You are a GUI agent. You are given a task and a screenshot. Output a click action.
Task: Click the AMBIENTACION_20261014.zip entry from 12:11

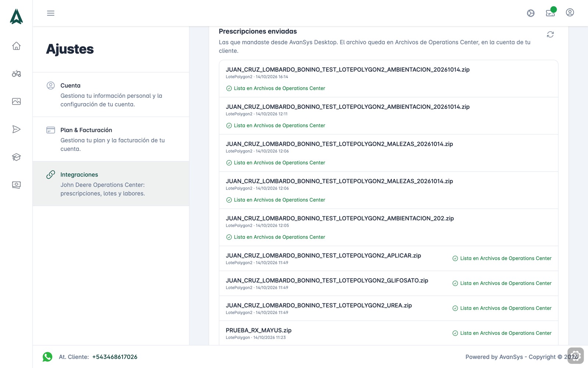[x=388, y=116]
